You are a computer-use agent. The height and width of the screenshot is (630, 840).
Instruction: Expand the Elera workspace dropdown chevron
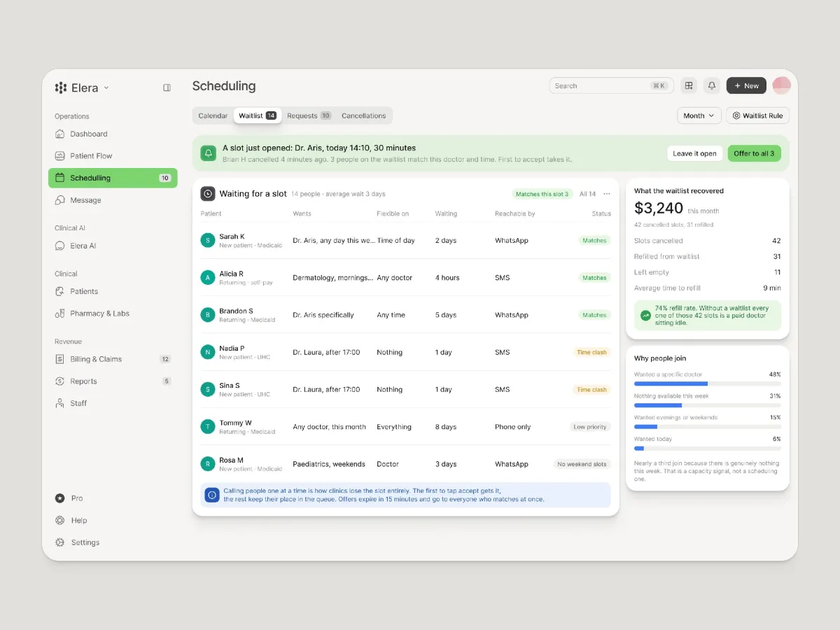106,87
